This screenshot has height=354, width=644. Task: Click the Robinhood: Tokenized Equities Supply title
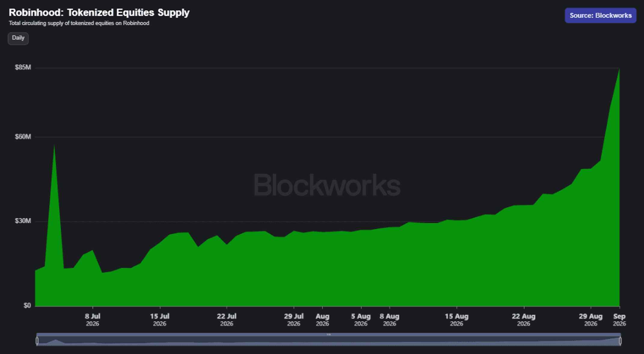(x=99, y=12)
